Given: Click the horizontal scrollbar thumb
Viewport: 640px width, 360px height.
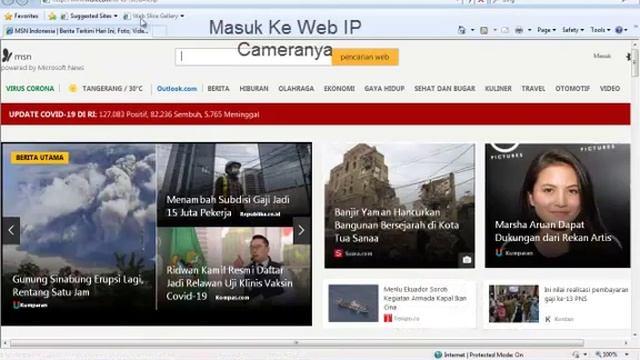Looking at the screenshot, I should click(x=297, y=343).
